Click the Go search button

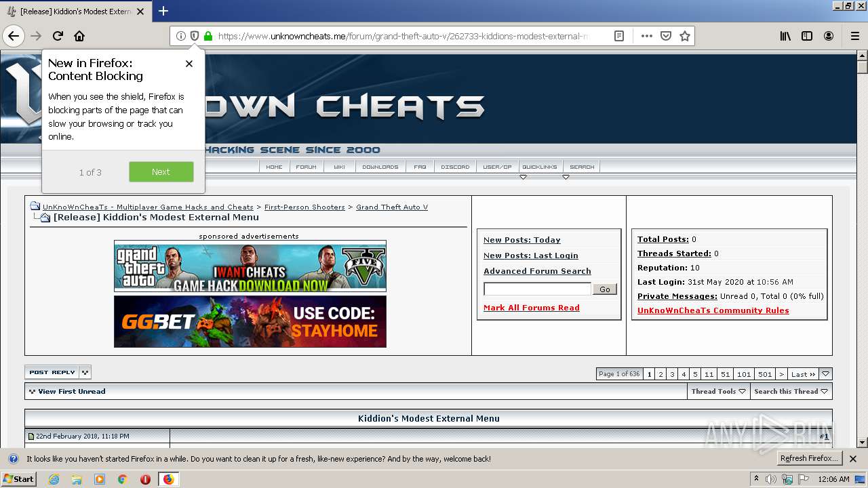click(x=605, y=289)
